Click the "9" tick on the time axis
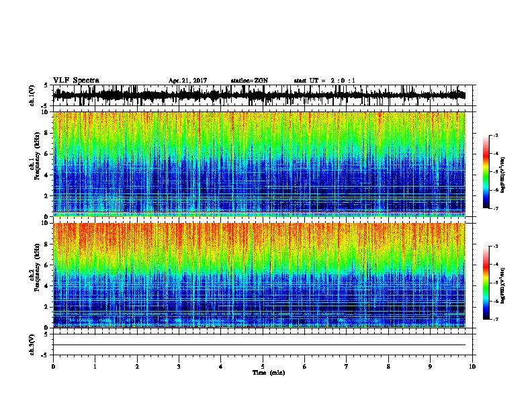The height and width of the screenshot is (411, 532). click(x=430, y=367)
